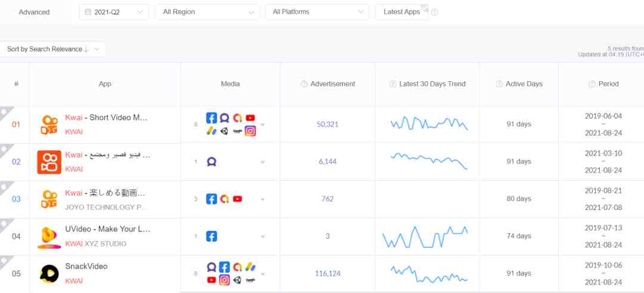
Task: Toggle the corner marker on row 02
Action: (x=4, y=150)
